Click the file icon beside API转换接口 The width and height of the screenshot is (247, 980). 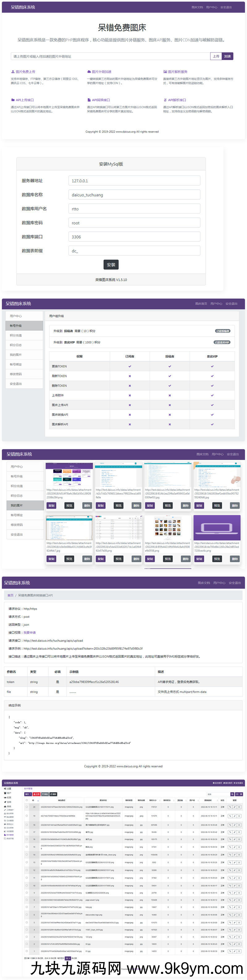tap(89, 100)
